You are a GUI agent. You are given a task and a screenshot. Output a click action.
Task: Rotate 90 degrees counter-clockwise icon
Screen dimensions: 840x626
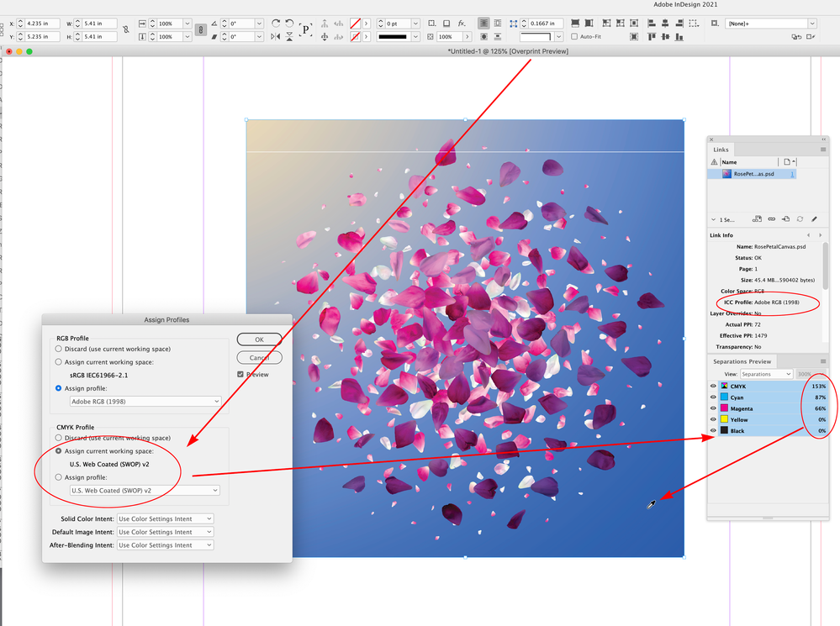(x=289, y=23)
